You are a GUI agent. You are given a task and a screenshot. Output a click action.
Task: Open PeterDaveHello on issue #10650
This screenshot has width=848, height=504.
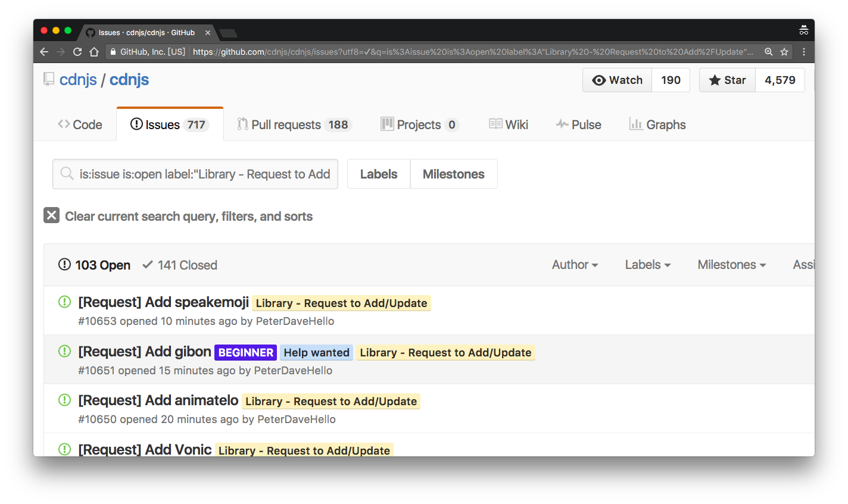coord(297,420)
